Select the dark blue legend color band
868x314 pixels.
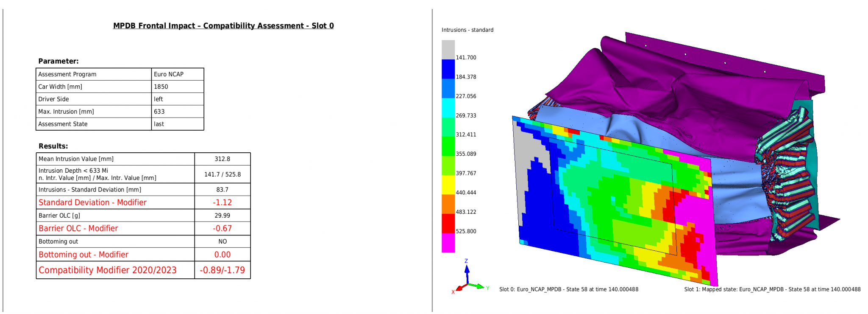[448, 69]
